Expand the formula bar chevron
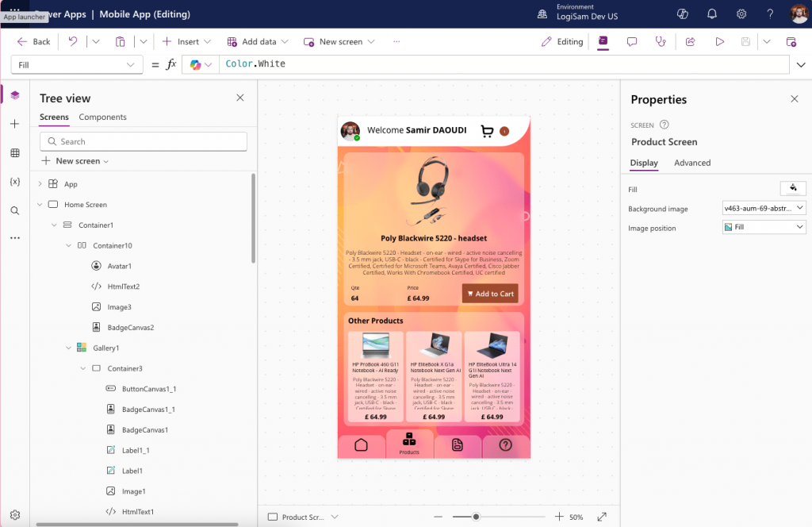The height and width of the screenshot is (527, 812). 801,65
